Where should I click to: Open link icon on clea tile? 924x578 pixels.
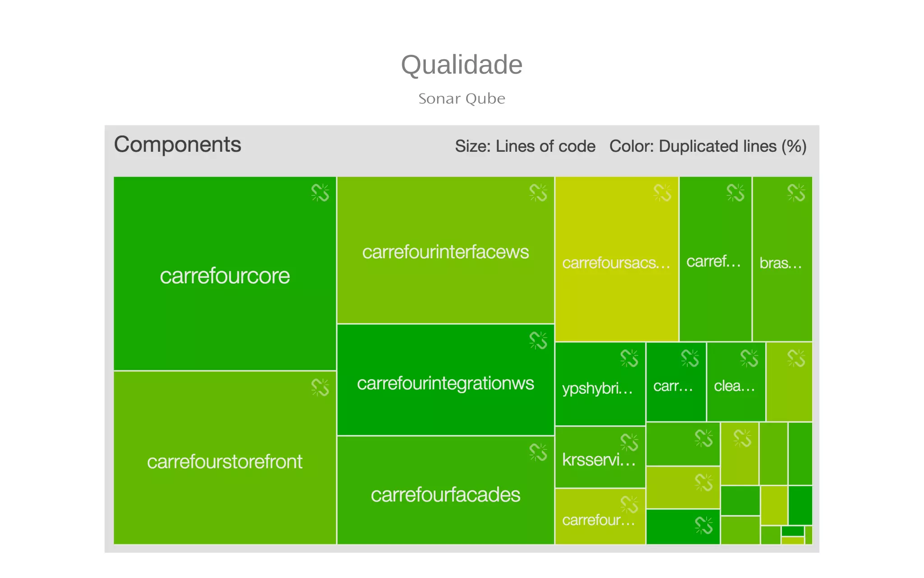coord(749,359)
